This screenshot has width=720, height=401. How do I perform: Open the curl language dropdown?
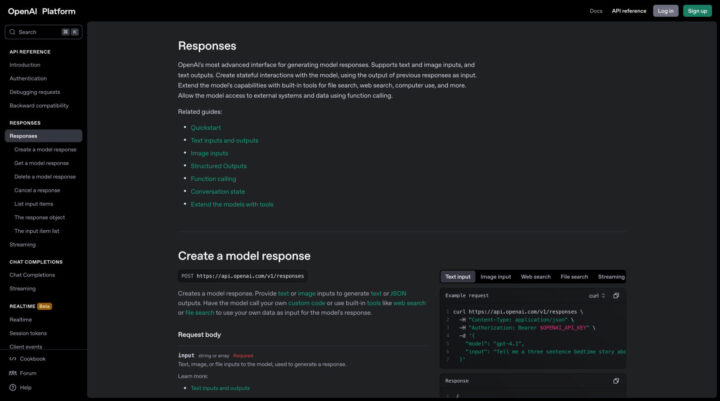click(x=597, y=296)
